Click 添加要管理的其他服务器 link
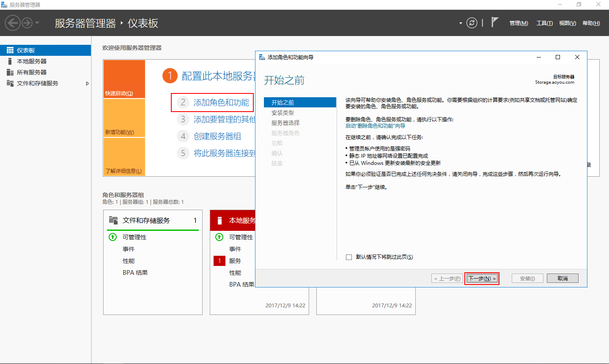The width and height of the screenshot is (609, 364). coord(224,120)
